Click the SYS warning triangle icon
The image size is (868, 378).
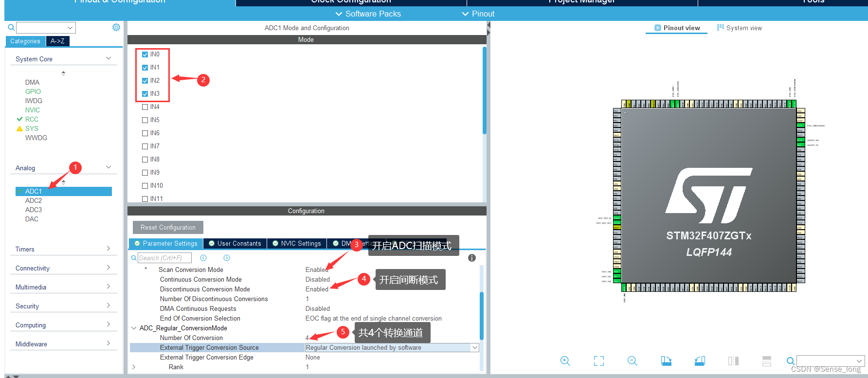pos(20,128)
